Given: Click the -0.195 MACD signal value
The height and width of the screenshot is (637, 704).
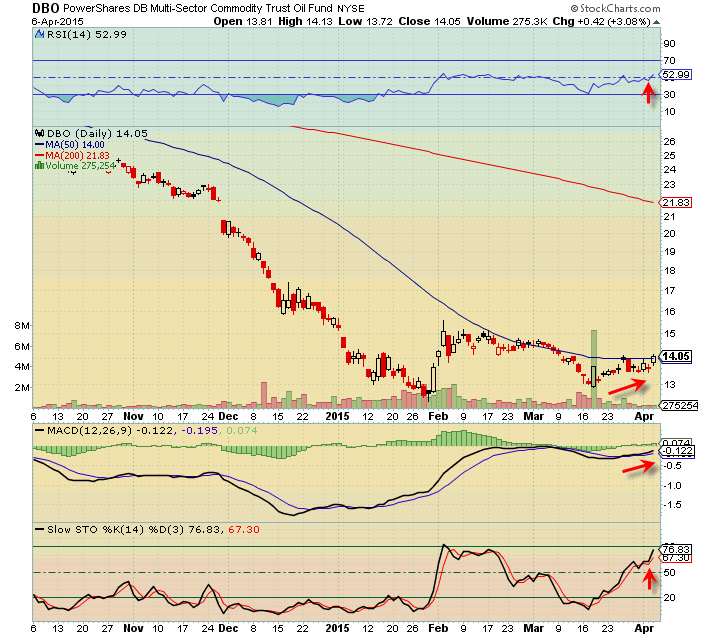Looking at the screenshot, I should [199, 431].
